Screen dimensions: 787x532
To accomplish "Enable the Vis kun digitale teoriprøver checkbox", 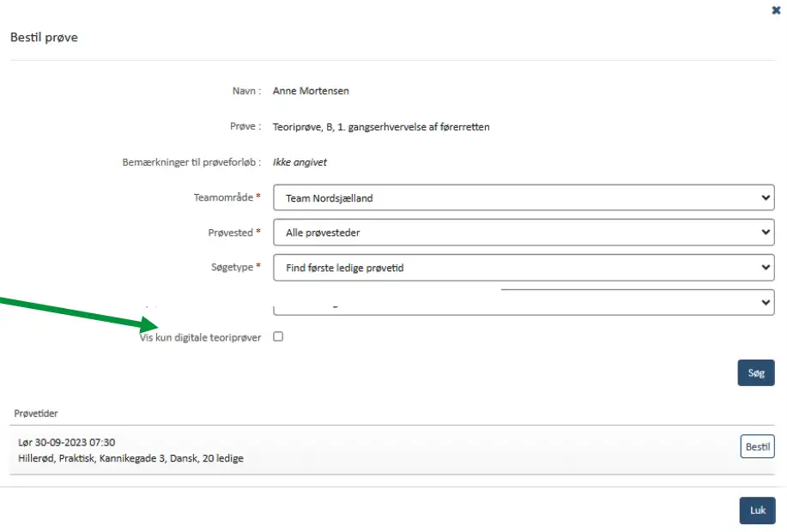I will pyautogui.click(x=278, y=337).
